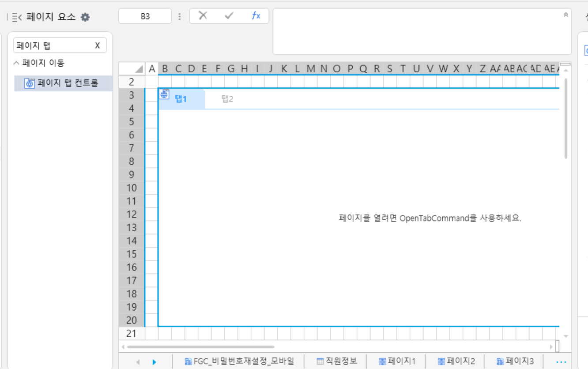588x369 pixels.
Task: Go to next sheet tabs arrow
Action: [154, 362]
